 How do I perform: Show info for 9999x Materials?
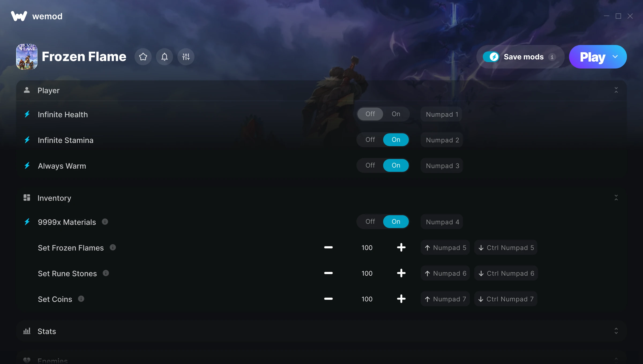[105, 222]
